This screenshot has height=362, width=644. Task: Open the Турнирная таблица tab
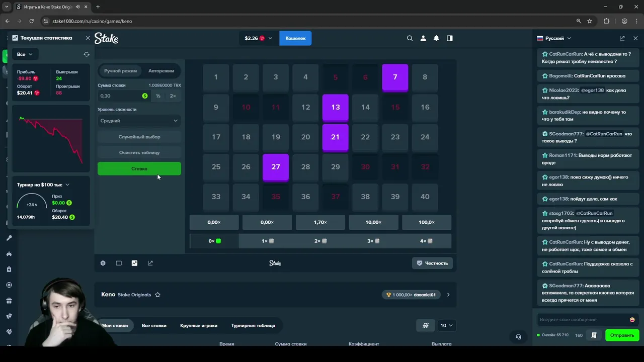[x=253, y=325]
